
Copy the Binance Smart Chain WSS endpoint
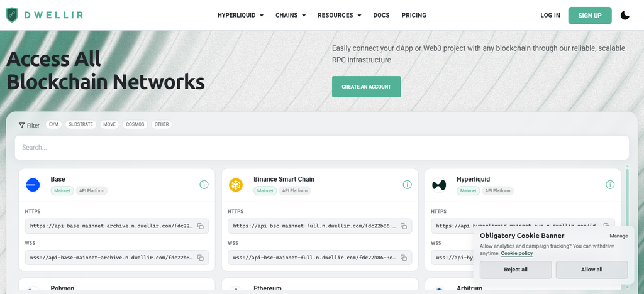(404, 258)
